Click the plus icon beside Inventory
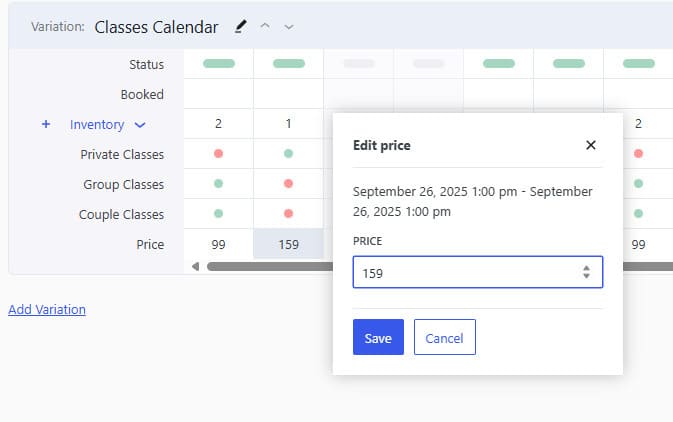 (46, 125)
